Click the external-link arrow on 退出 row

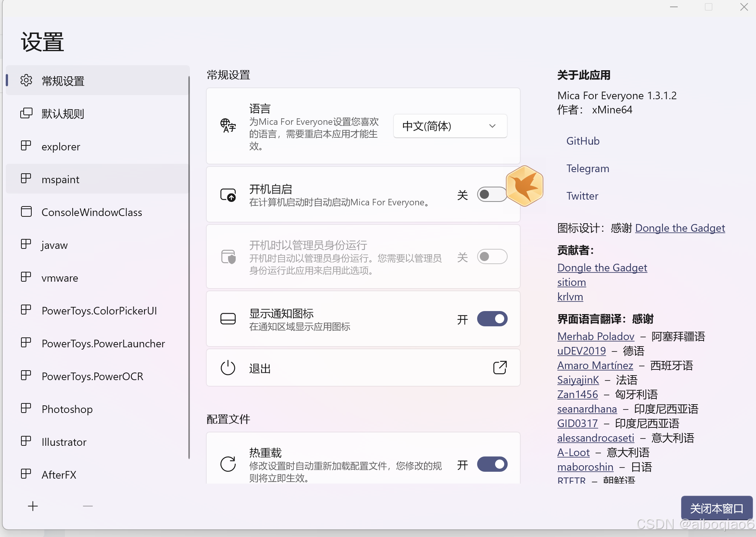tap(500, 368)
